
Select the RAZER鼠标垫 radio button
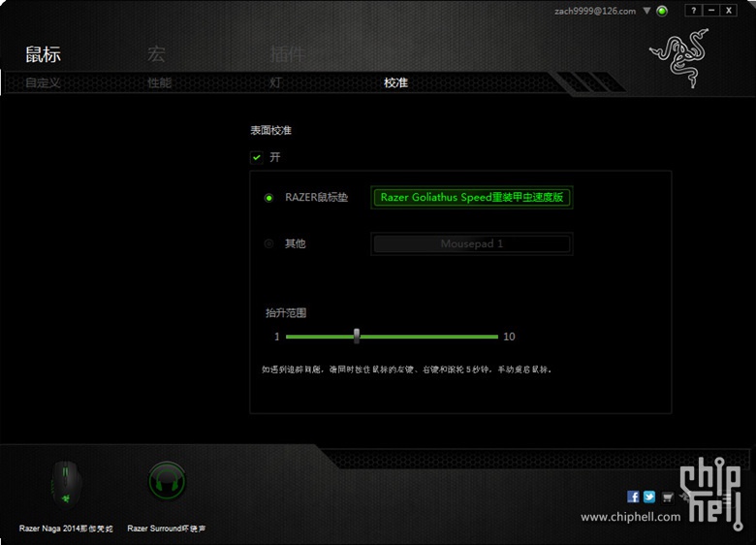pyautogui.click(x=269, y=198)
